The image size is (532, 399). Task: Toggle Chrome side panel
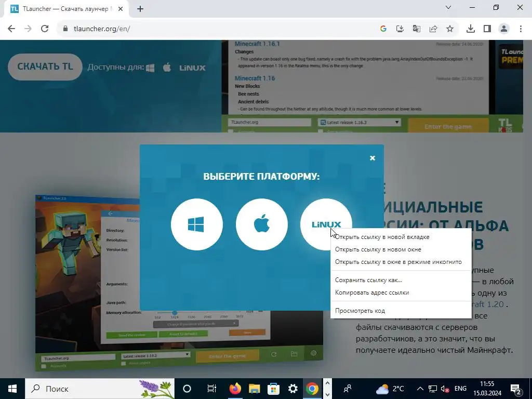[487, 29]
